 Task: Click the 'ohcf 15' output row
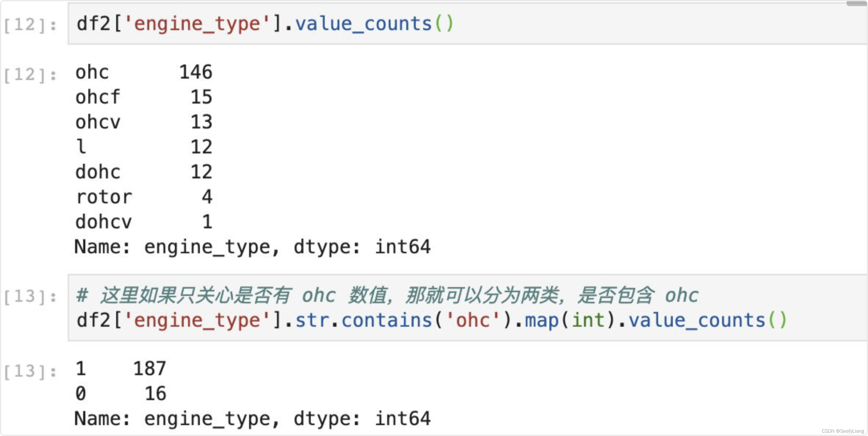point(144,97)
